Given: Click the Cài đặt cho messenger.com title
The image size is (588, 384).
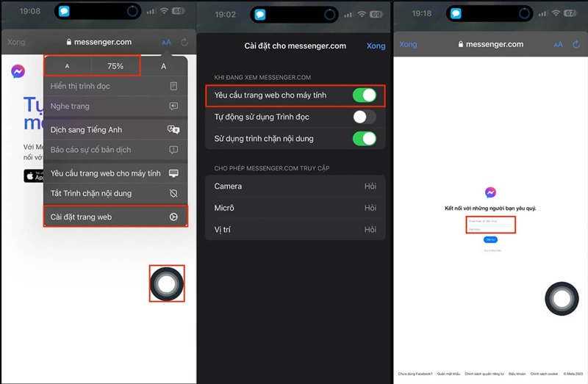Looking at the screenshot, I should [x=295, y=46].
